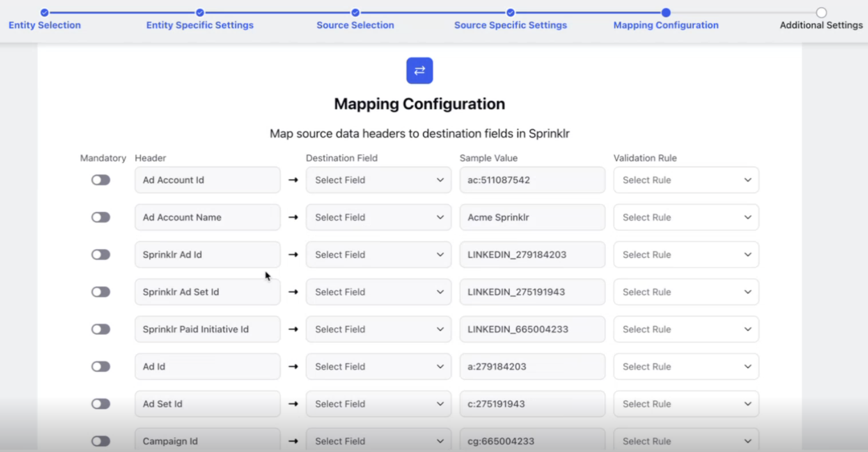Click the Header column heading
The height and width of the screenshot is (452, 868).
150,158
